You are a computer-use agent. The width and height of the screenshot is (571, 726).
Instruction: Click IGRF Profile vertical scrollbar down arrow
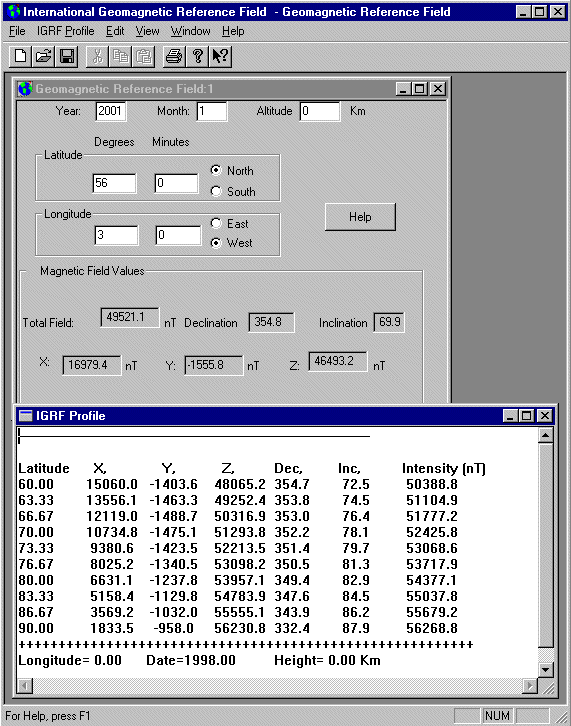click(546, 669)
